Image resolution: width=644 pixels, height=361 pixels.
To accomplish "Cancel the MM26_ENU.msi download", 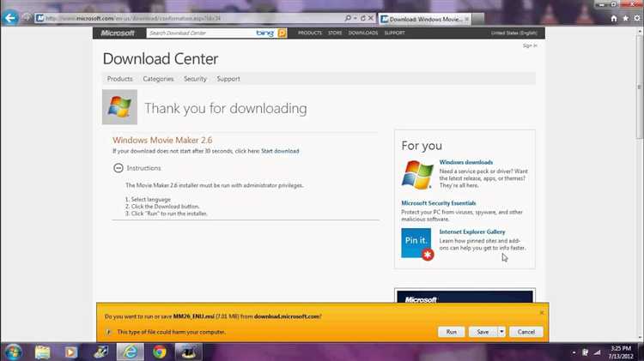I will 526,332.
